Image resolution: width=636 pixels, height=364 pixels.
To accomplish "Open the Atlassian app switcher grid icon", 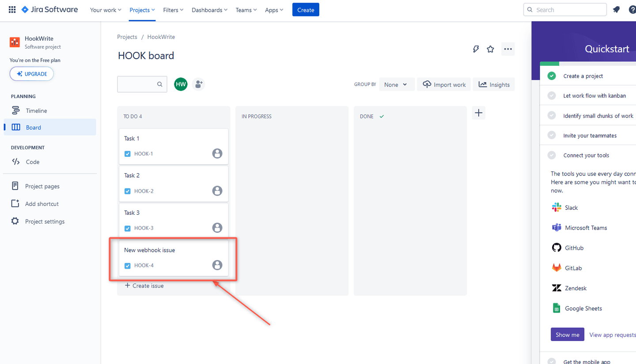I will pos(12,9).
